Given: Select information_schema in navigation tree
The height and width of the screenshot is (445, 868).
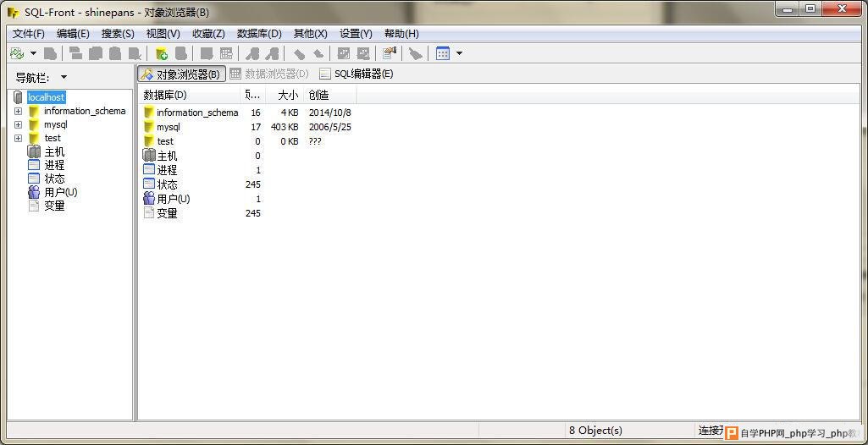Looking at the screenshot, I should click(x=85, y=111).
